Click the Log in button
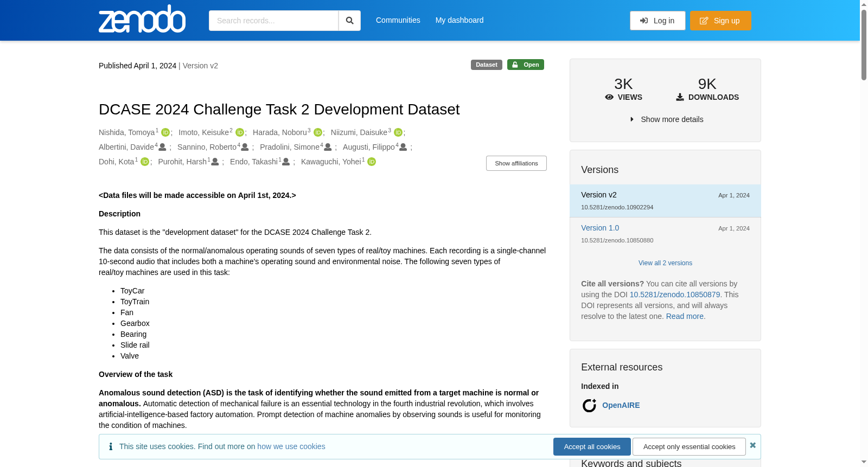 tap(658, 21)
